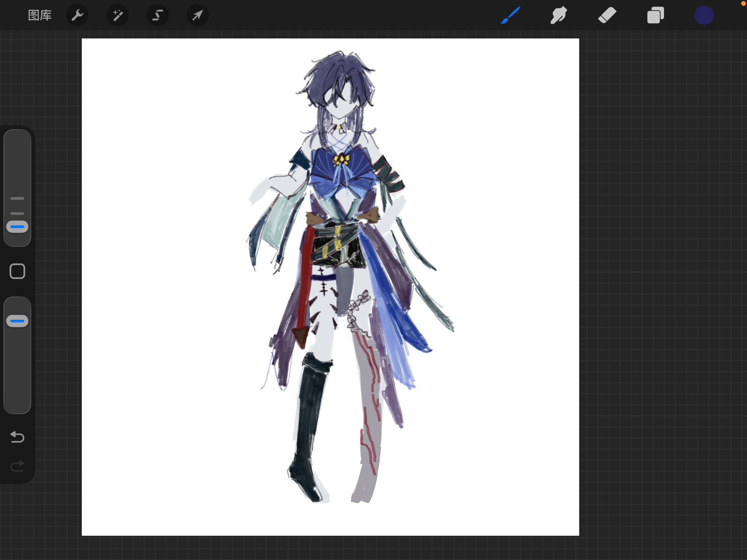Select the Smudge finger tool
The image size is (747, 560).
(559, 15)
